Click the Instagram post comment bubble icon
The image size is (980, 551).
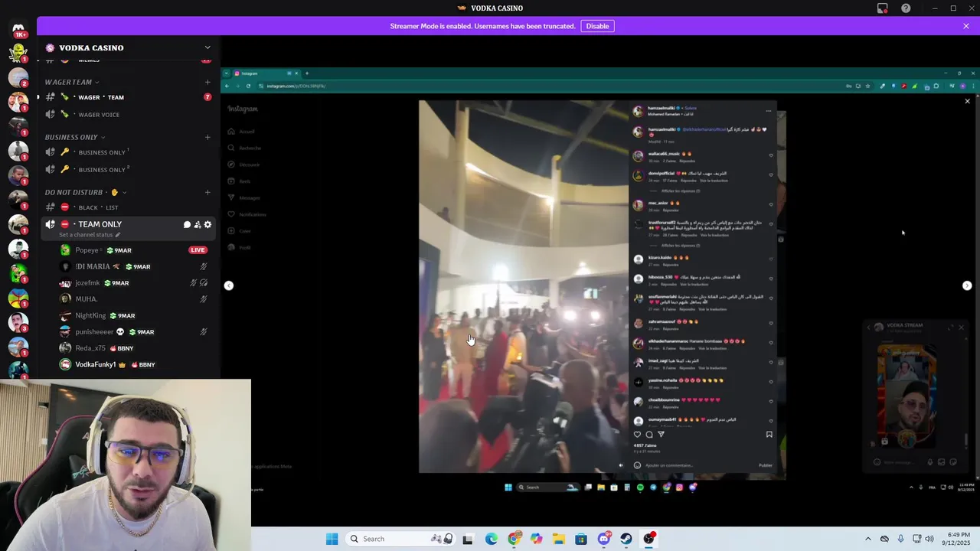coord(649,435)
